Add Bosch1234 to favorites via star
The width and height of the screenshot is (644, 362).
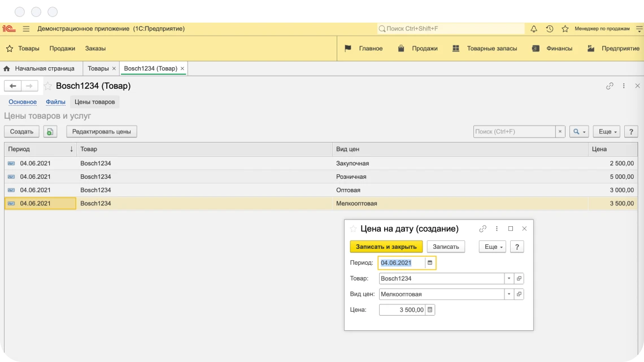(47, 86)
